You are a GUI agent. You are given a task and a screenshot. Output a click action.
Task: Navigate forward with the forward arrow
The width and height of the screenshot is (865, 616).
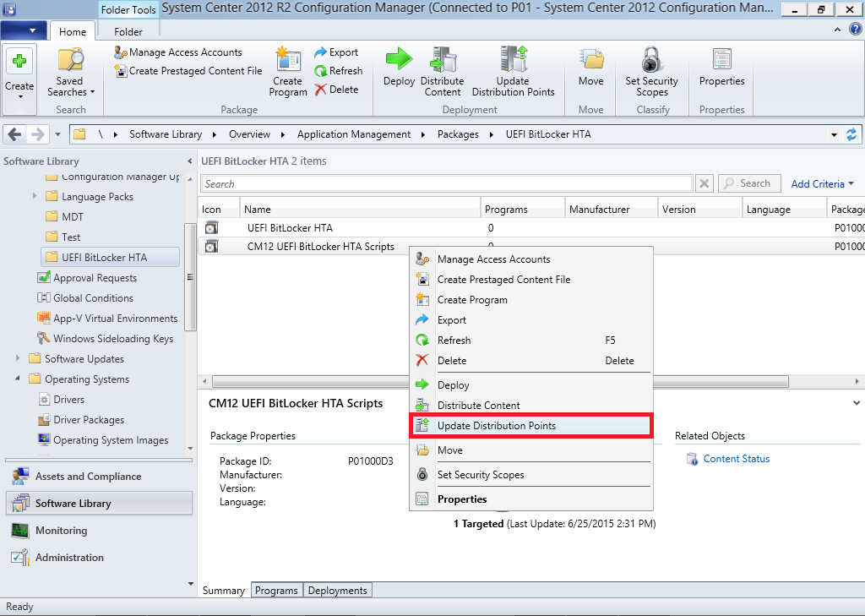tap(37, 134)
